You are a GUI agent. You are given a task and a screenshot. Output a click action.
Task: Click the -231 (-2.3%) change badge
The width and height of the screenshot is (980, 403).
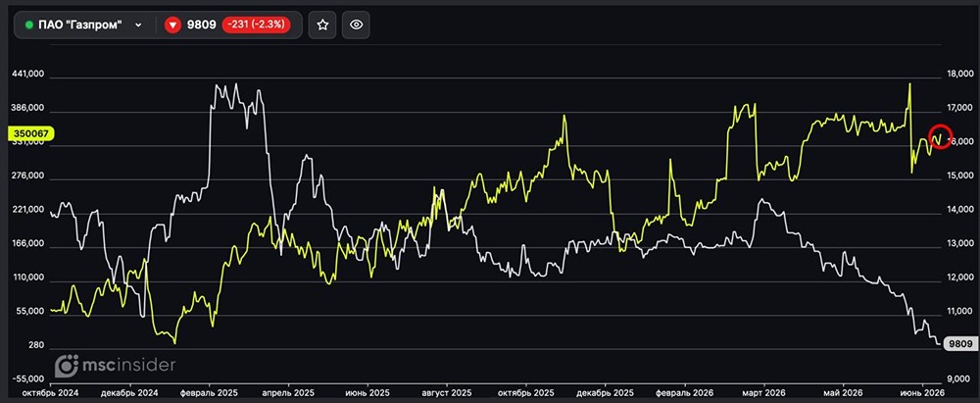(256, 25)
